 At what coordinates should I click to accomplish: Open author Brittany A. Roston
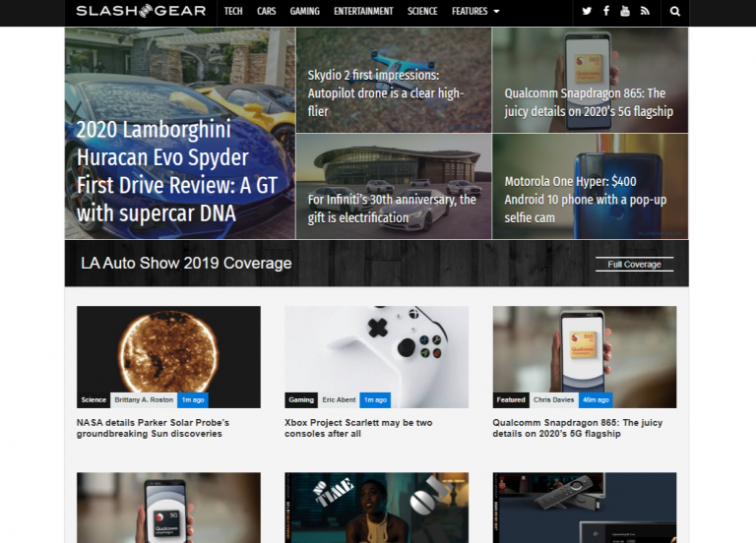[144, 400]
